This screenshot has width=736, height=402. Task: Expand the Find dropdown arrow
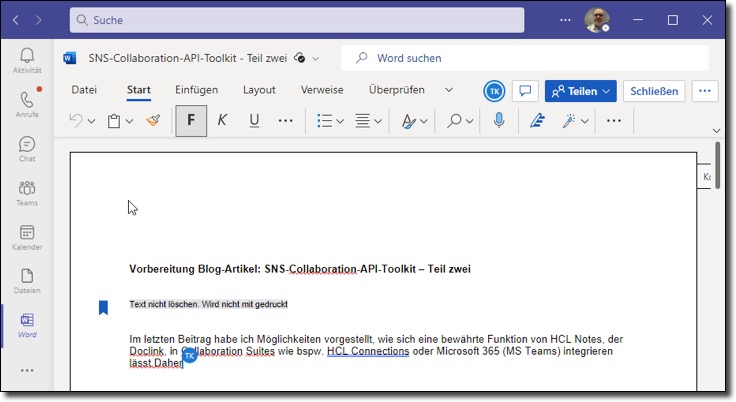(469, 121)
